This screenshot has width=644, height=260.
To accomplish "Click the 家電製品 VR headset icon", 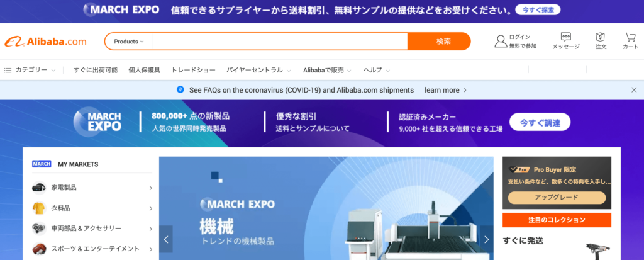I will coord(38,188).
